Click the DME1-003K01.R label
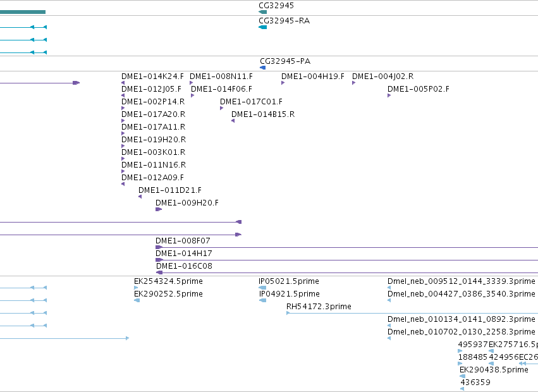The width and height of the screenshot is (538, 392). pyautogui.click(x=154, y=152)
